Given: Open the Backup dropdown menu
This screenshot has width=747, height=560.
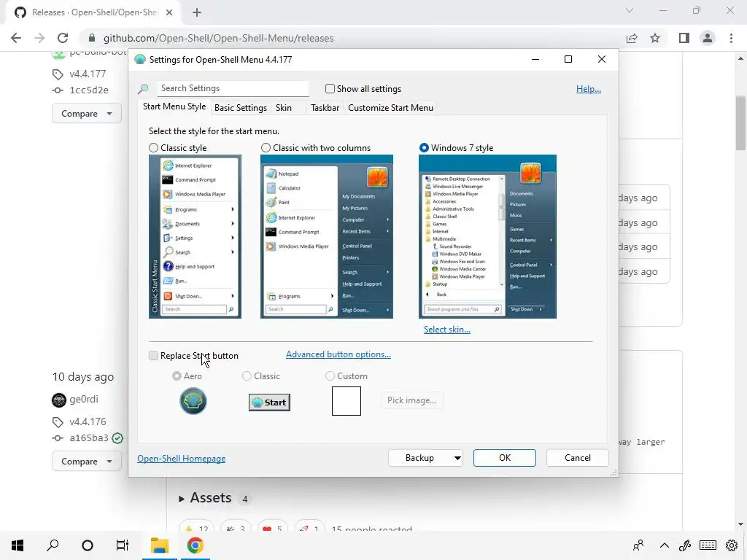Looking at the screenshot, I should (425, 458).
